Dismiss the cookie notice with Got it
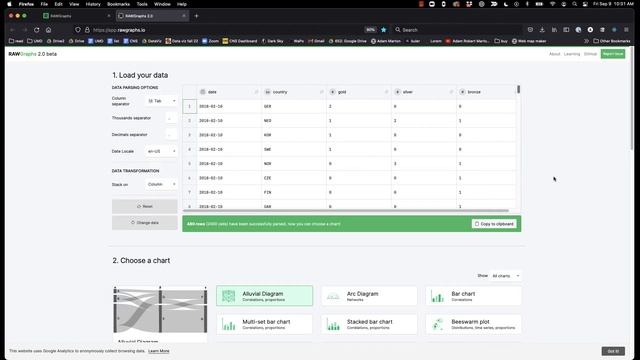This screenshot has height=360, width=640. pyautogui.click(x=613, y=351)
